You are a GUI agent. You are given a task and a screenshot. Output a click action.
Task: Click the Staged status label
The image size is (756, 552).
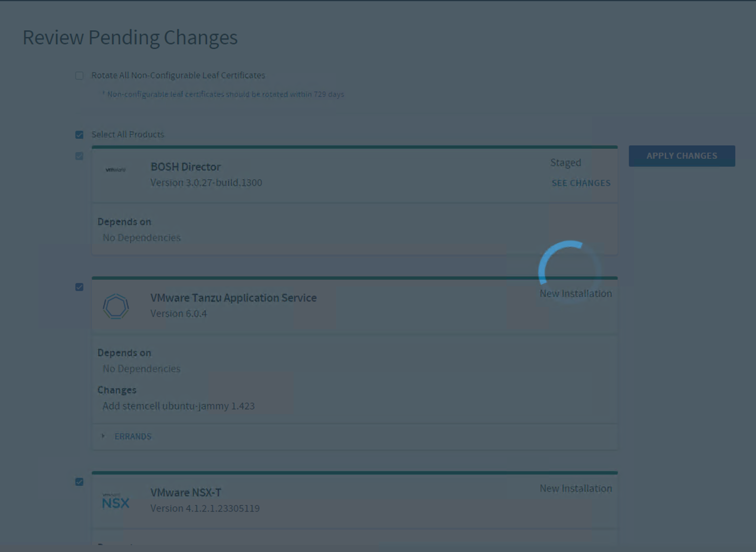566,162
